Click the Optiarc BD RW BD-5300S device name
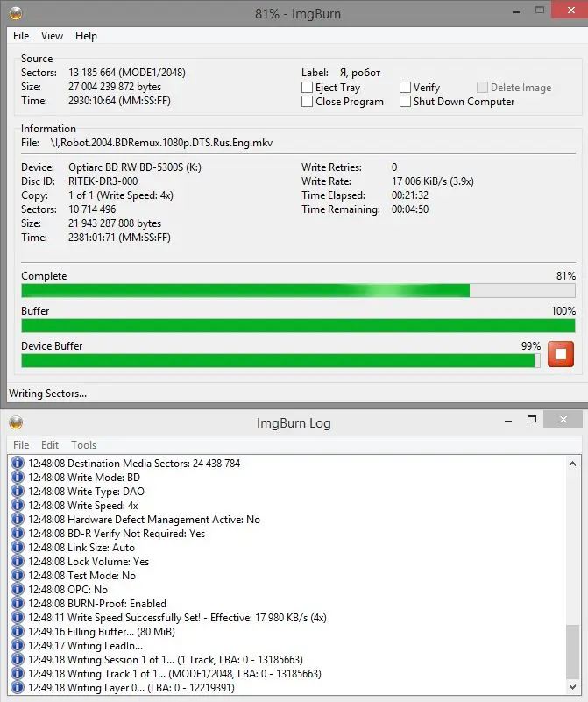Screen dimensions: 588x702 pos(135,167)
